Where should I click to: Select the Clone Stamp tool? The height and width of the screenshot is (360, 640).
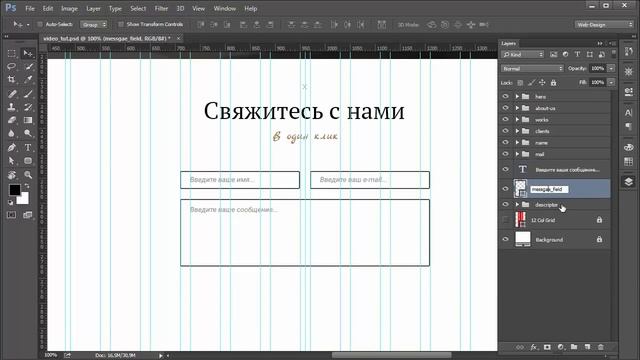[x=11, y=107]
